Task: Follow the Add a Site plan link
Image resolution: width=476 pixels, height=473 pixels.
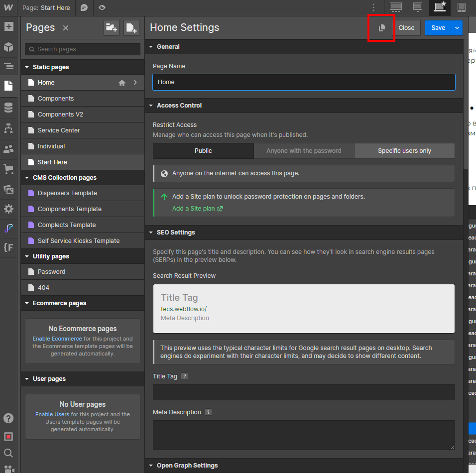Action: click(197, 209)
